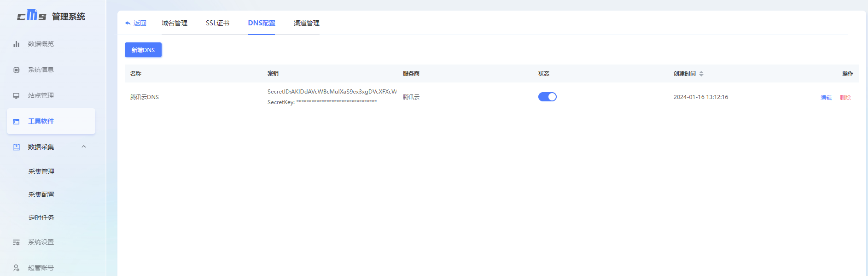The height and width of the screenshot is (276, 868).
Task: Toggle the 腾讯云DNS status switch
Action: click(548, 97)
